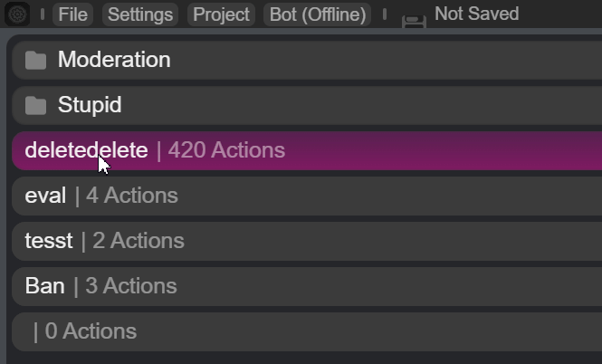Image resolution: width=602 pixels, height=364 pixels.
Task: Open the Settings menu
Action: coord(140,14)
